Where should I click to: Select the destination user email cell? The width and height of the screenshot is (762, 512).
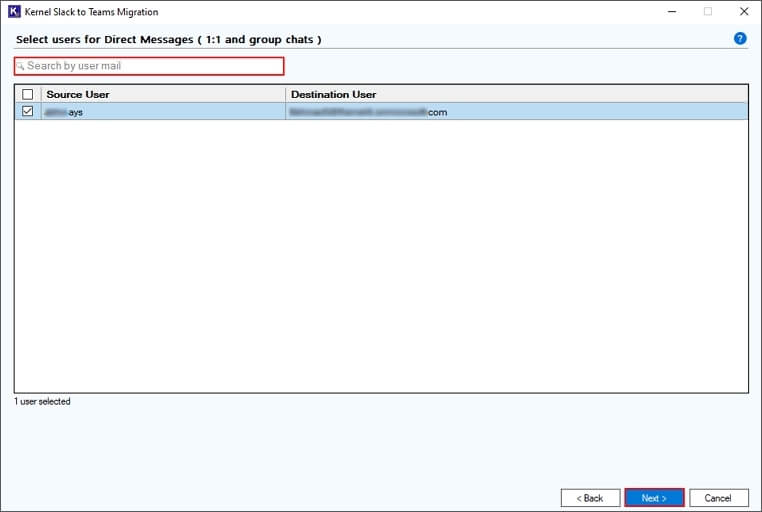click(517, 112)
